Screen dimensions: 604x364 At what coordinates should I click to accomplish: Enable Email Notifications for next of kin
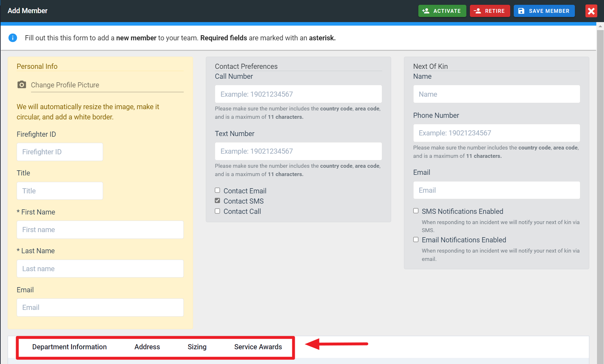click(416, 240)
